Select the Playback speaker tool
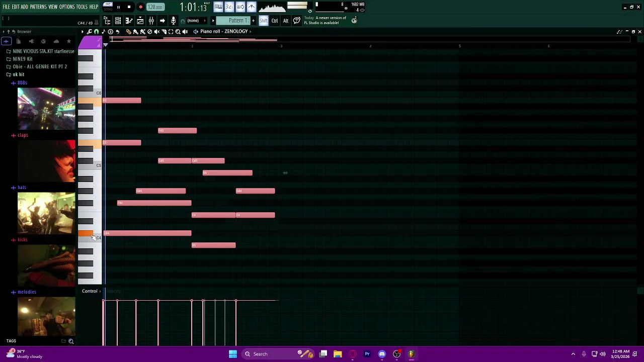Viewport: 644px width, 362px height. (x=185, y=32)
